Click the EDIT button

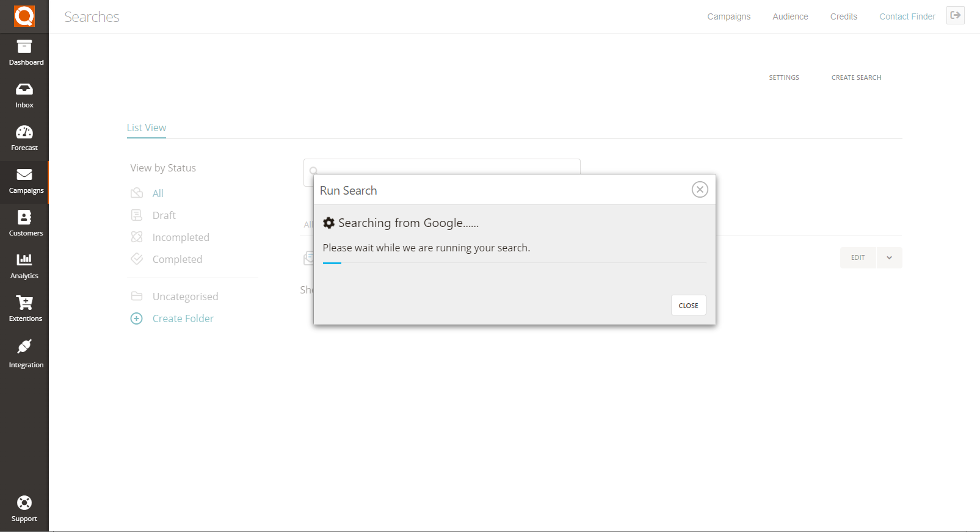click(858, 257)
